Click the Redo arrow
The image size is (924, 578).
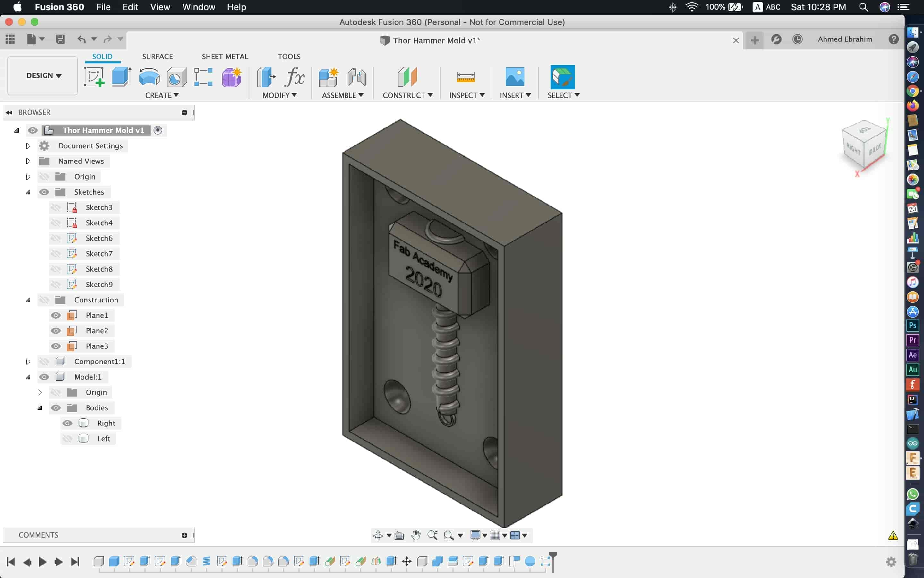pyautogui.click(x=108, y=39)
